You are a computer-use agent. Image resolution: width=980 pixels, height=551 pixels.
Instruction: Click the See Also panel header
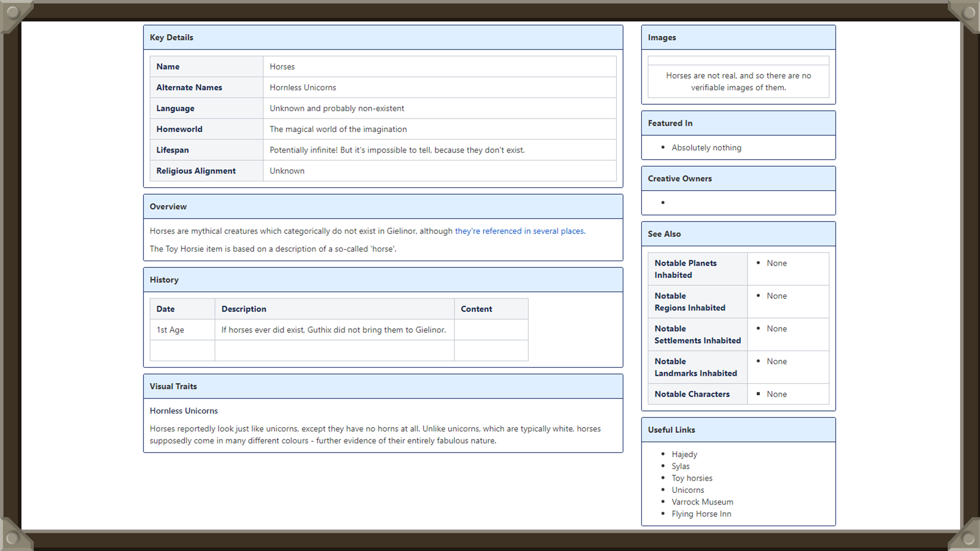pos(738,234)
